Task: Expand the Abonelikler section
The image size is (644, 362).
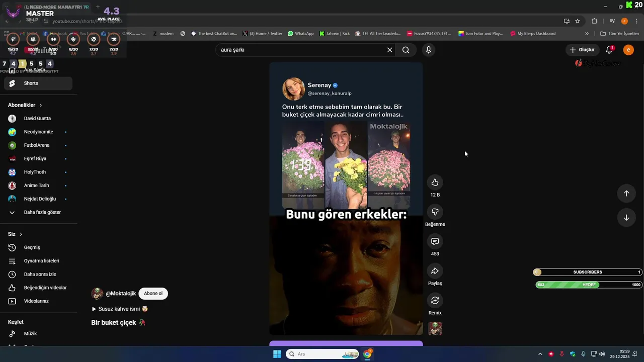Action: pyautogui.click(x=25, y=105)
